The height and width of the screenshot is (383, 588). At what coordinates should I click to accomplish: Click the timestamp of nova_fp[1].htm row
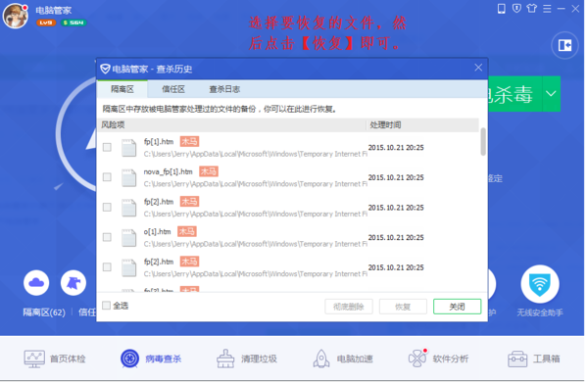point(396,177)
